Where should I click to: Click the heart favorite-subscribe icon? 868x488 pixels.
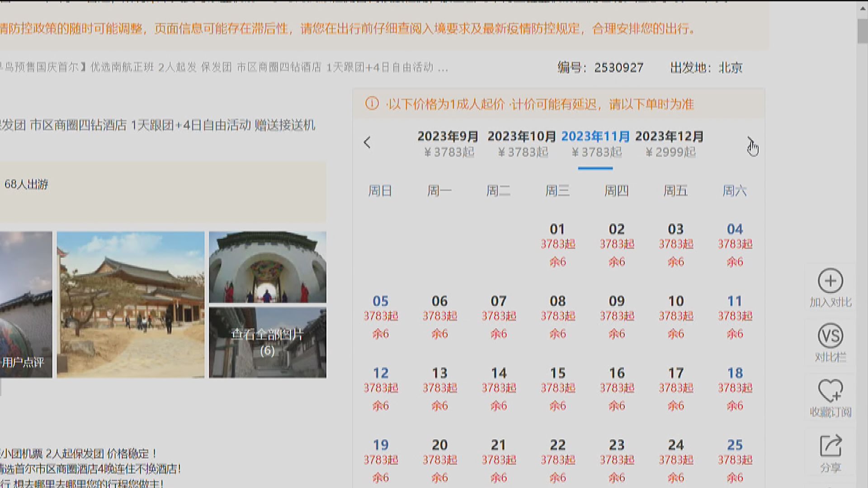point(830,390)
